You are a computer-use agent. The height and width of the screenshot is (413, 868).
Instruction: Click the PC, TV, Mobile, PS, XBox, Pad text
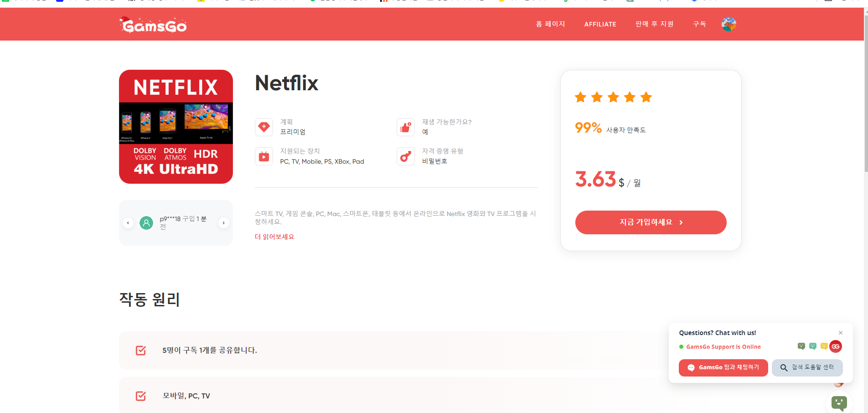tap(322, 161)
